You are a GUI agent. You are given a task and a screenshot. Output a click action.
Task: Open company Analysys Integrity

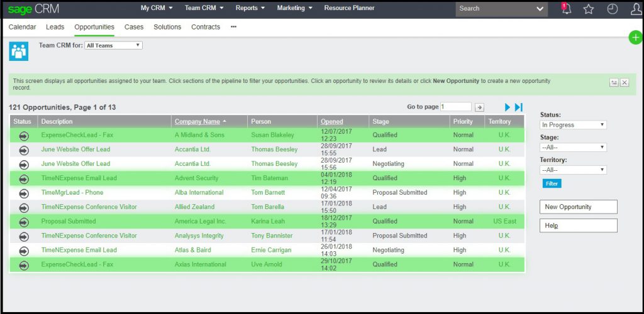(x=199, y=235)
